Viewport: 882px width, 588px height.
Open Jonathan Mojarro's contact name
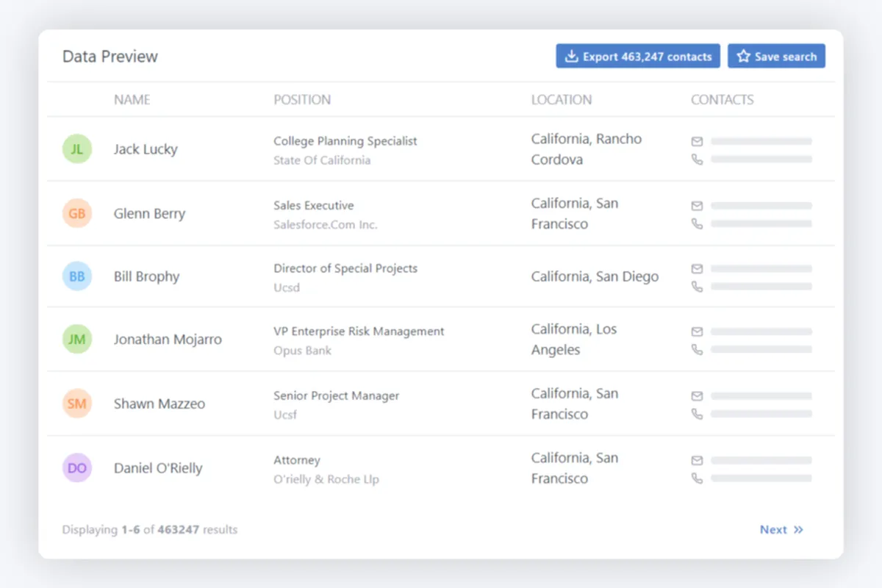pyautogui.click(x=168, y=340)
